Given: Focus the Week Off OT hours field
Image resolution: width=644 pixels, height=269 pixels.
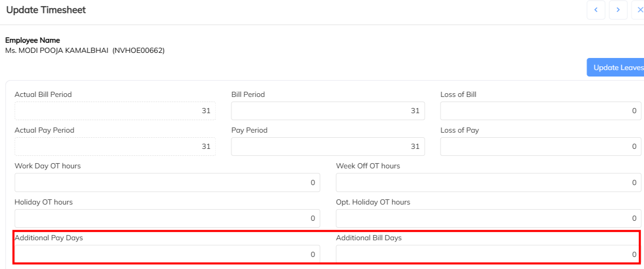Looking at the screenshot, I should pyautogui.click(x=489, y=182).
